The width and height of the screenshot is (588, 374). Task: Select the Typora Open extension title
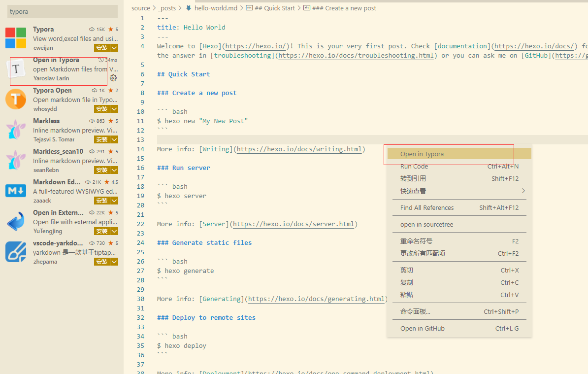click(52, 90)
